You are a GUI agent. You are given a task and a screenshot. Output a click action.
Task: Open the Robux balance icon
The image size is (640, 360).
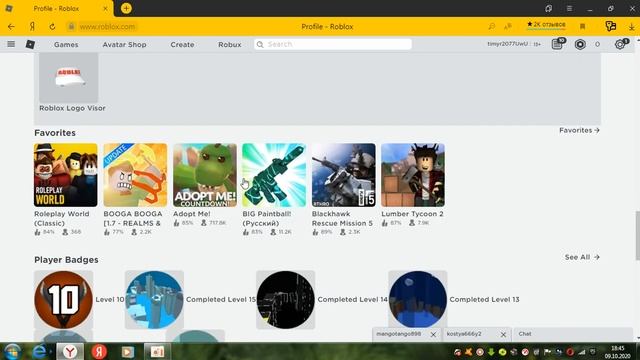click(580, 44)
